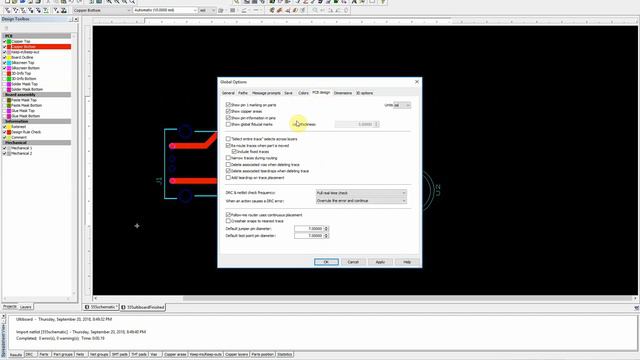Open the Dimensions tab
This screenshot has width=640, height=360.
click(343, 93)
